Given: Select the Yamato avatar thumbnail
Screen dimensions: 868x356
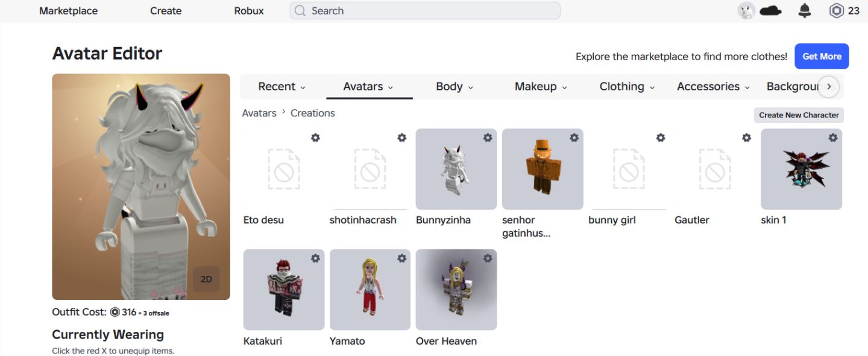Looking at the screenshot, I should click(370, 290).
